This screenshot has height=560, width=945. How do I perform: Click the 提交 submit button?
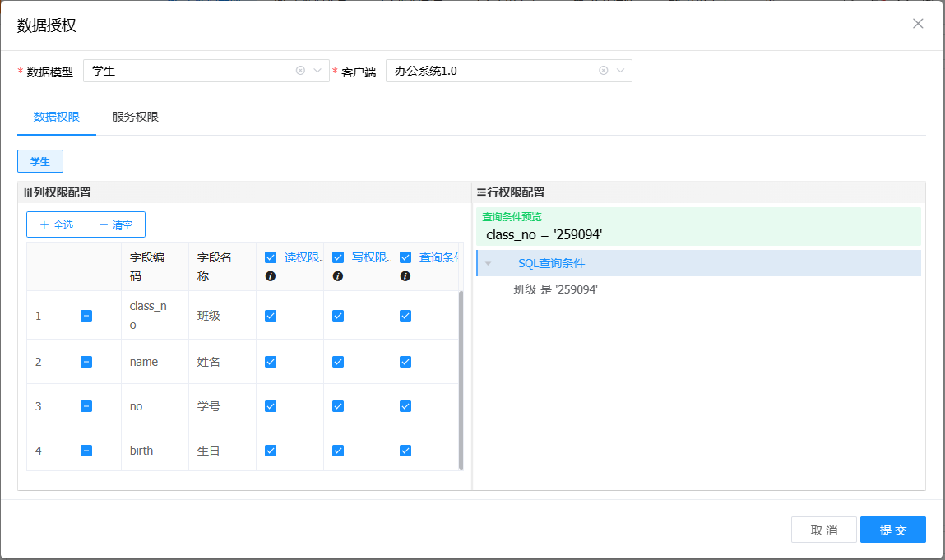click(892, 530)
